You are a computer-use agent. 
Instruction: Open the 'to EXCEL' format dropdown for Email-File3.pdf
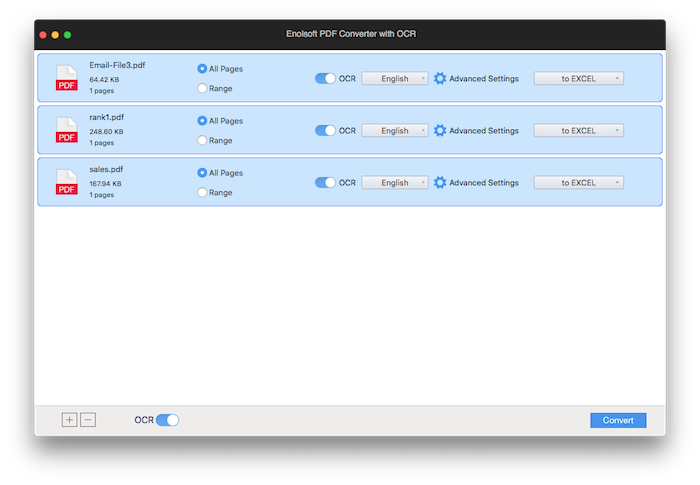579,79
